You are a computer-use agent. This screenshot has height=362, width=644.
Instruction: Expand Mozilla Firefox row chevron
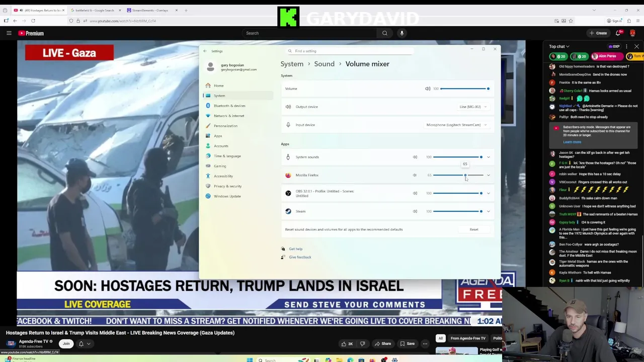pyautogui.click(x=488, y=175)
